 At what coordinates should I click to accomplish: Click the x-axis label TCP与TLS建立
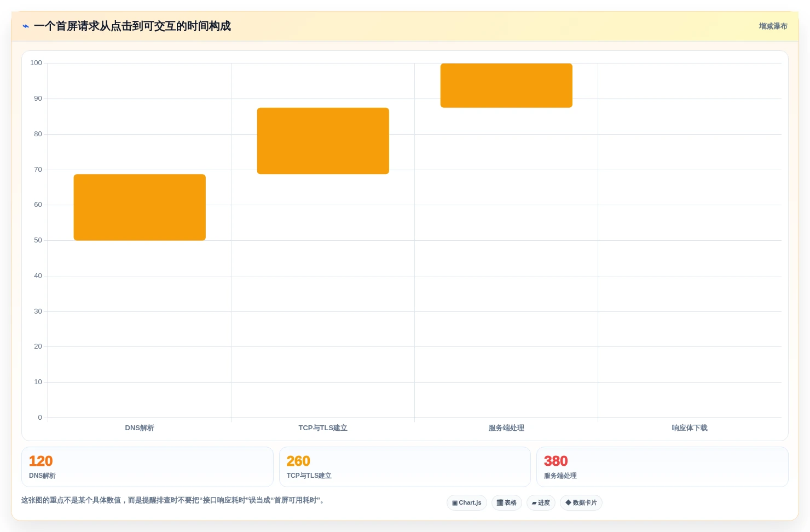click(323, 428)
